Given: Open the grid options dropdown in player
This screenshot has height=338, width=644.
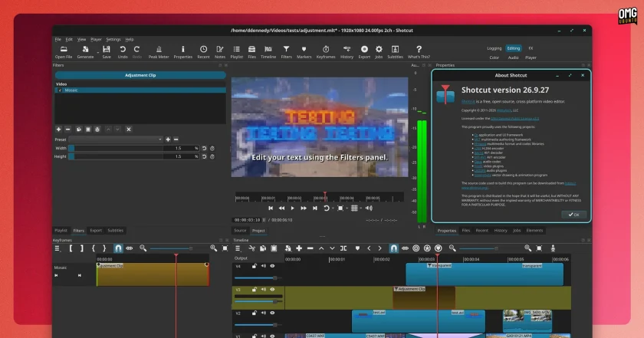Looking at the screenshot, I should click(x=361, y=208).
